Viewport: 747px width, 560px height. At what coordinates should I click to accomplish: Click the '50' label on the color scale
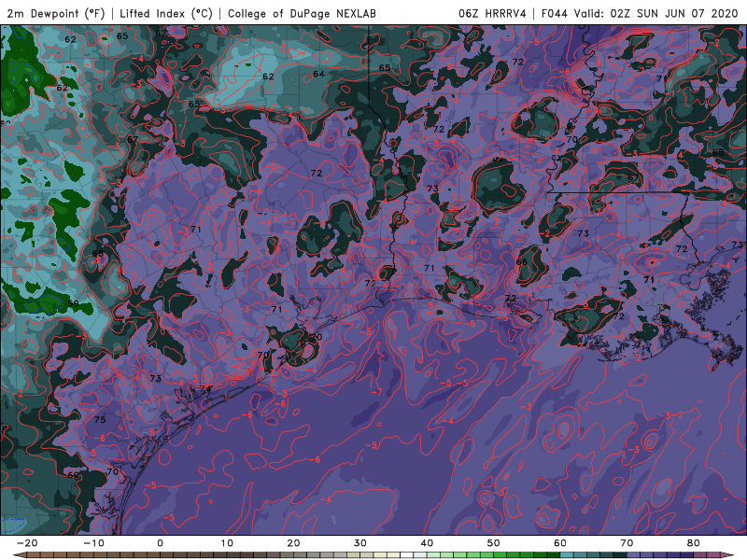(x=494, y=543)
